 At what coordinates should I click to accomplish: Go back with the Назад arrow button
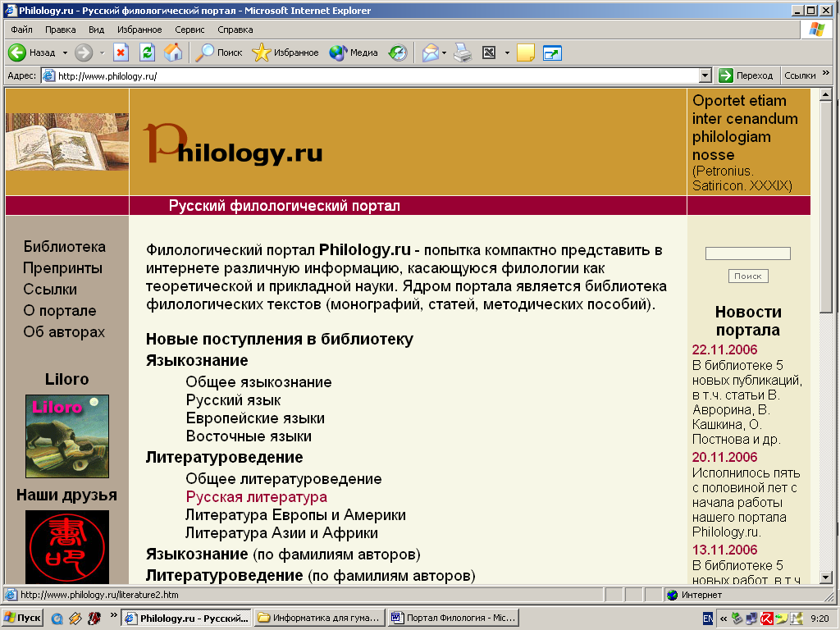coord(32,52)
